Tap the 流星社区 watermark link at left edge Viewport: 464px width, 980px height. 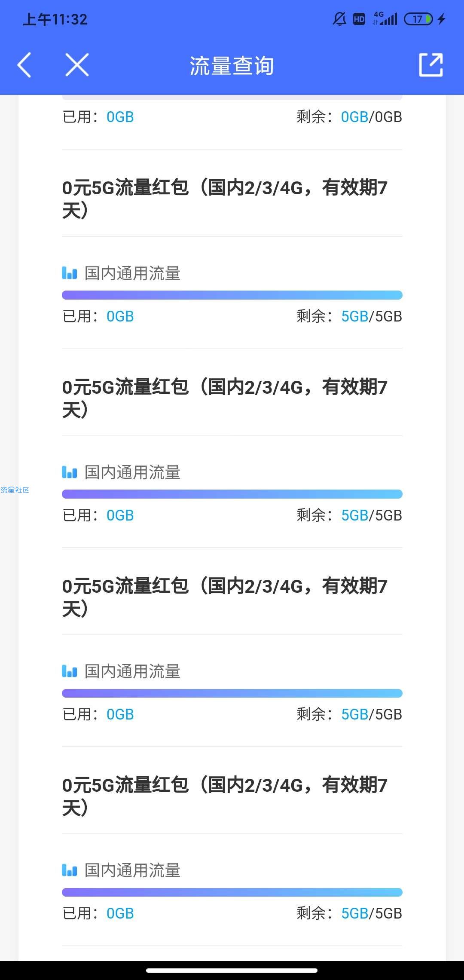[15, 490]
